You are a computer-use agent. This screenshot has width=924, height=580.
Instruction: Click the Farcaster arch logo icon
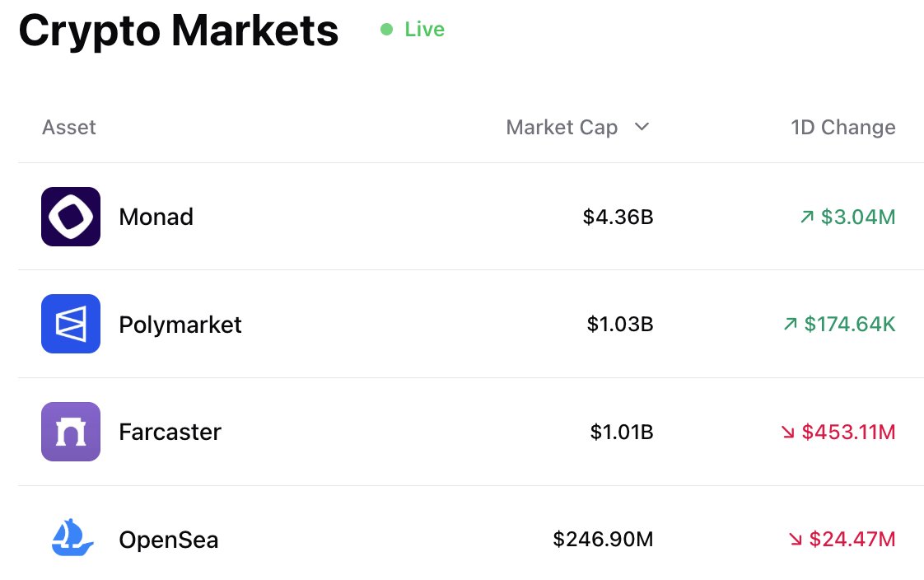71,432
